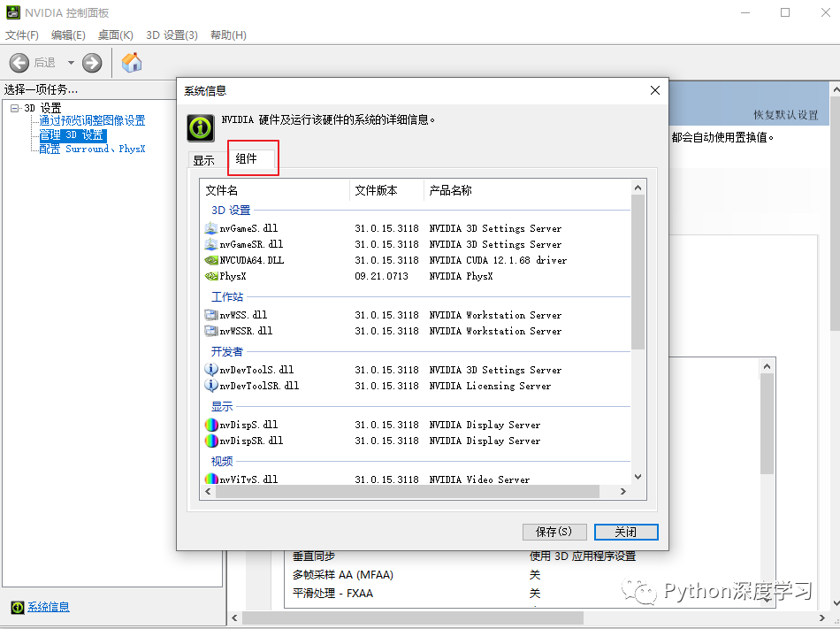Click the green info icon in dialog
The width and height of the screenshot is (840, 629).
(201, 128)
